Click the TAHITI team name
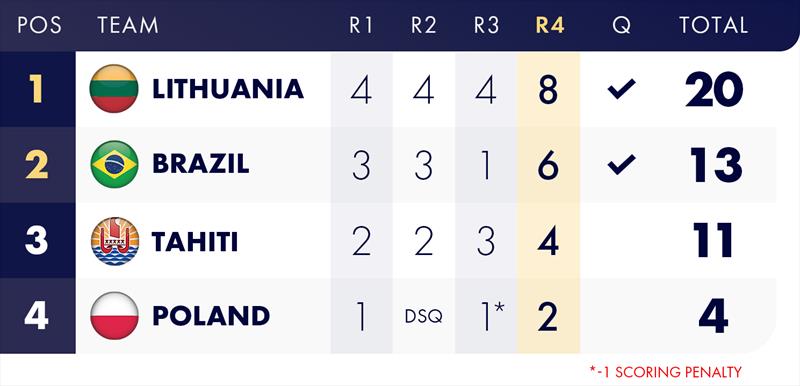Screen dimensions: 800x386 (x=195, y=242)
